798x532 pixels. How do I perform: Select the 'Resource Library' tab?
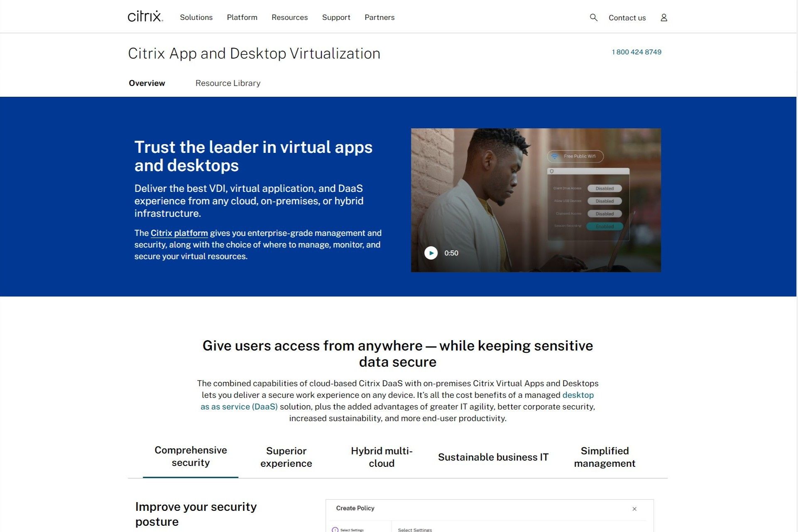point(228,83)
